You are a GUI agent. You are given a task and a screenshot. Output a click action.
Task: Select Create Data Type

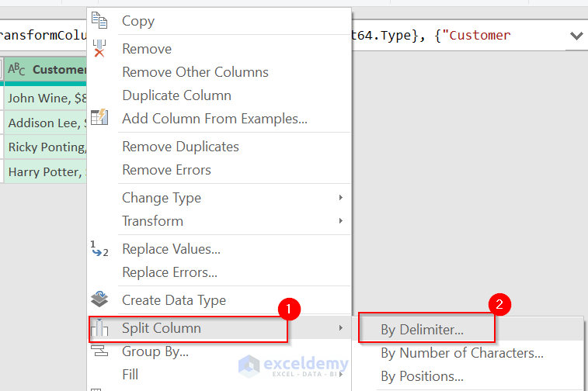click(x=174, y=300)
